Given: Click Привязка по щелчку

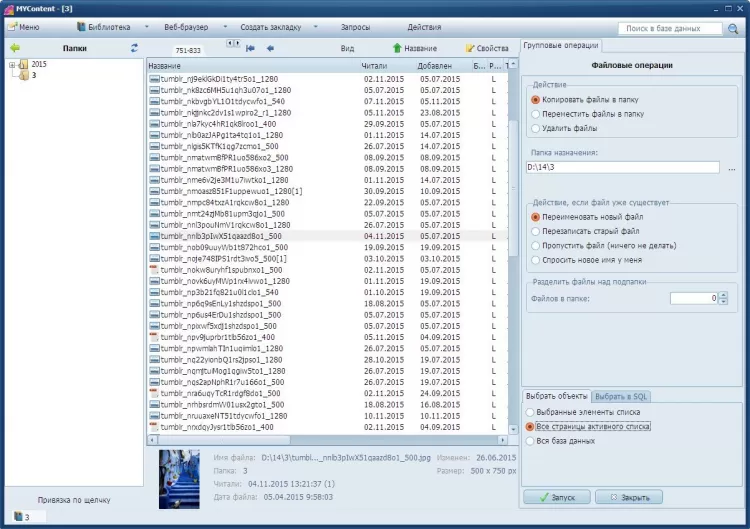Looking at the screenshot, I should 74,500.
